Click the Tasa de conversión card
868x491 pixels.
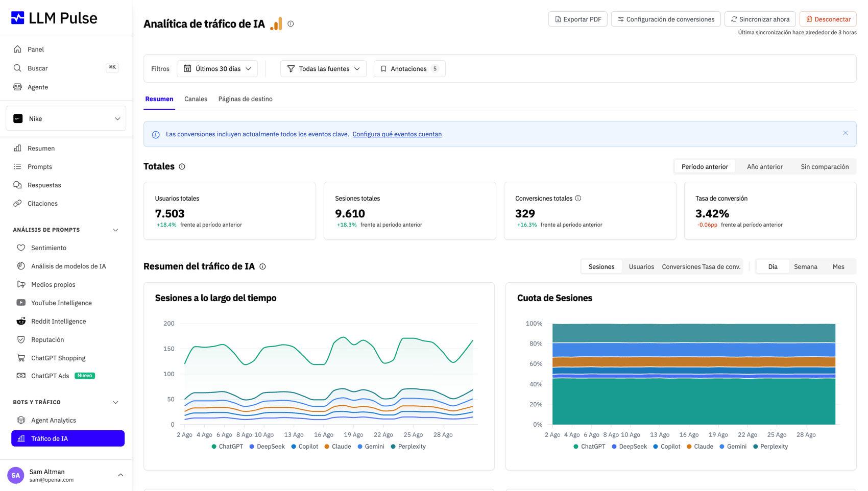pos(770,211)
